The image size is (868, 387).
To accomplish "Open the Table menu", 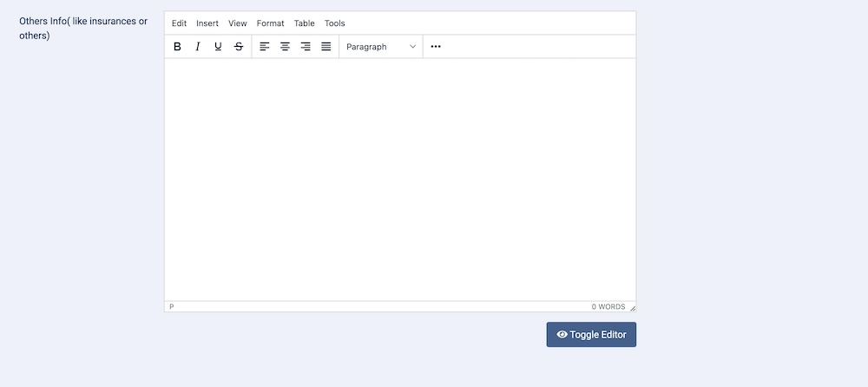I will [x=304, y=23].
